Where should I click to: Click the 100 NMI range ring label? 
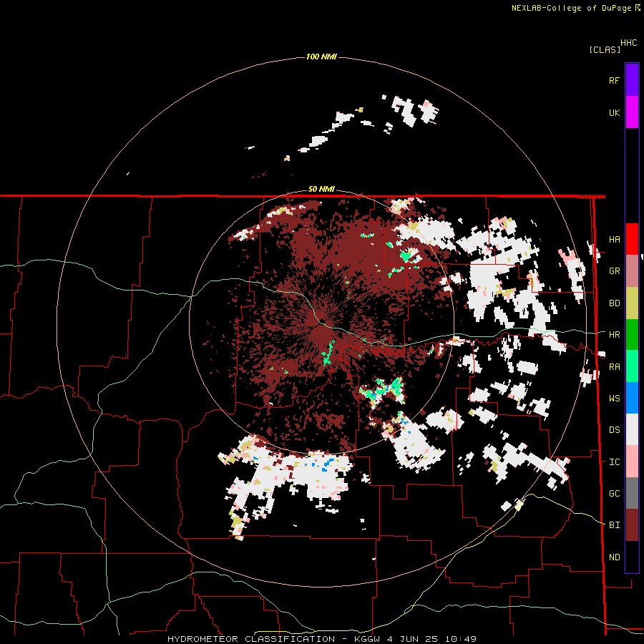coord(321,57)
